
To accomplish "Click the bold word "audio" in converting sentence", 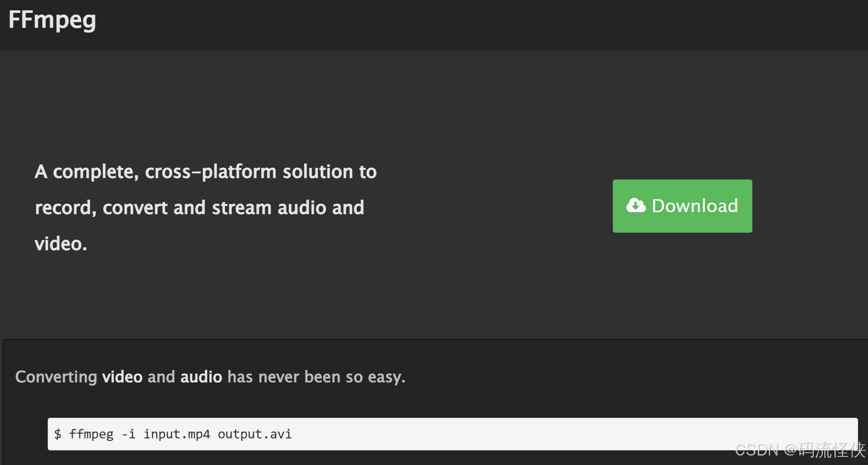I will (x=201, y=377).
